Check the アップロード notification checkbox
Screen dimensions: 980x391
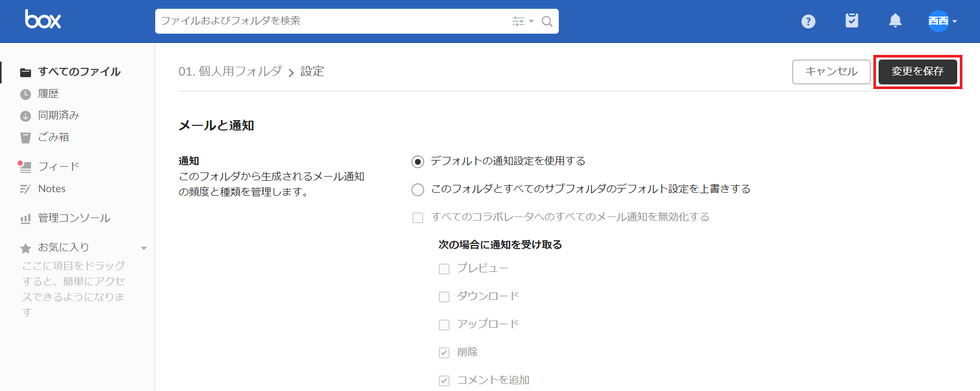coord(444,325)
